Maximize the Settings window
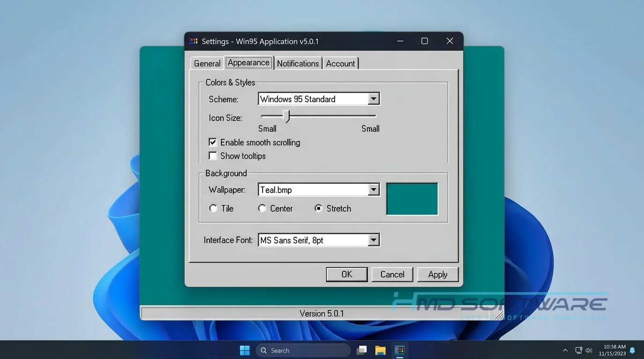The width and height of the screenshot is (644, 359). pyautogui.click(x=424, y=41)
